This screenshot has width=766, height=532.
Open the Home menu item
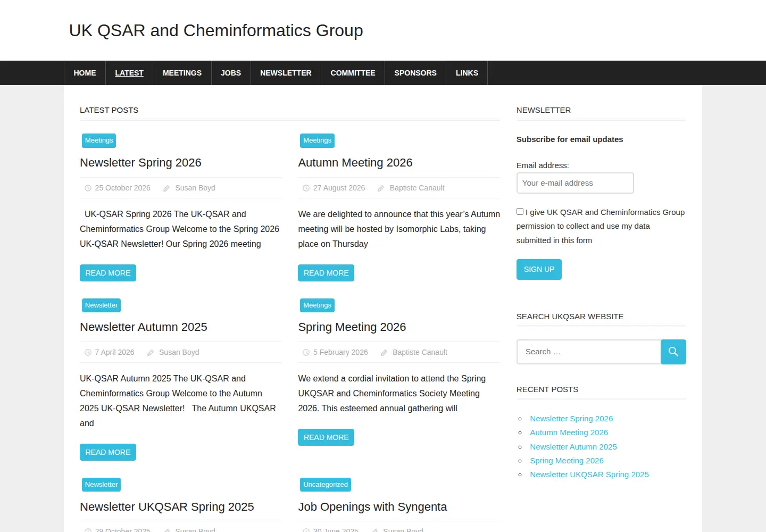click(85, 73)
